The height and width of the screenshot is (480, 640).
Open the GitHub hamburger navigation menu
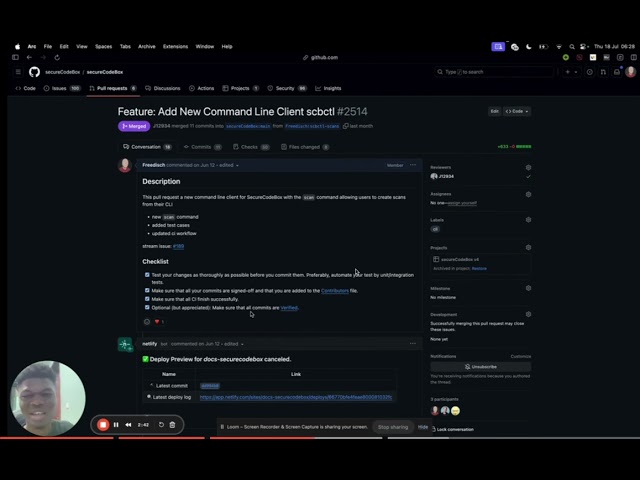coord(18,72)
